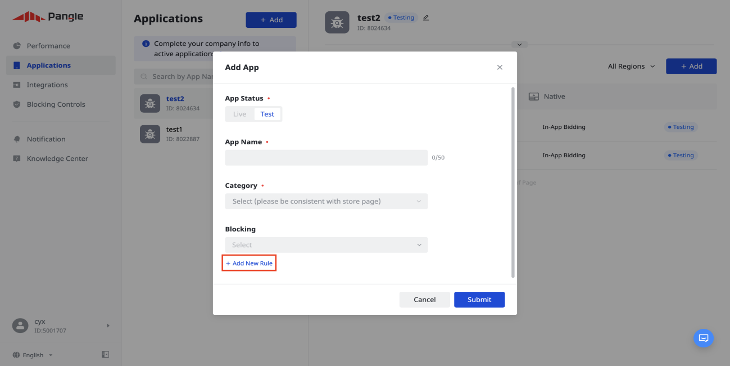Click the test1 app bug icon
The image size is (730, 366).
tap(150, 134)
